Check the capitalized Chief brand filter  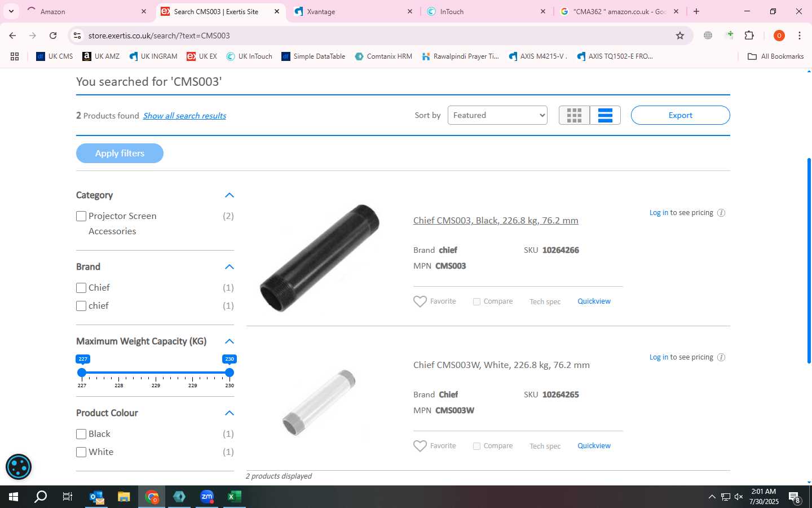pos(81,288)
